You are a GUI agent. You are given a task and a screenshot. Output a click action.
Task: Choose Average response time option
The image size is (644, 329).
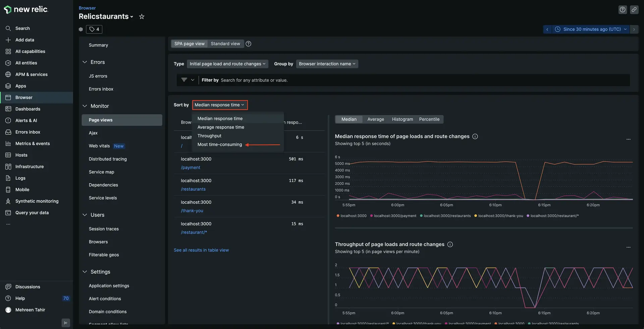[x=221, y=127]
